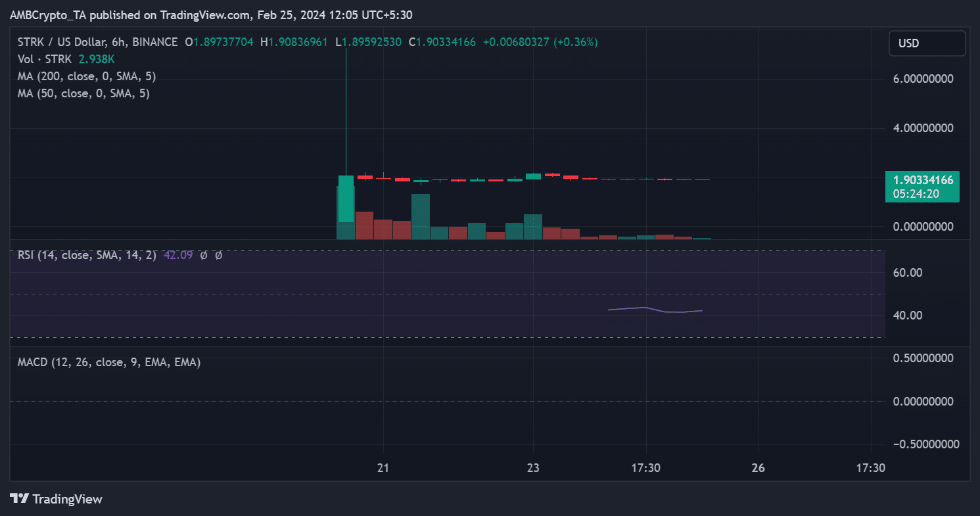Click the 40.00 RSI axis label
The image size is (980, 516).
click(x=908, y=316)
